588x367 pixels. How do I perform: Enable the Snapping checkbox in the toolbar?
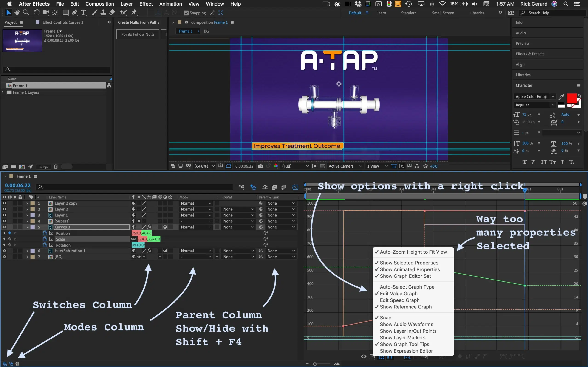pos(186,13)
